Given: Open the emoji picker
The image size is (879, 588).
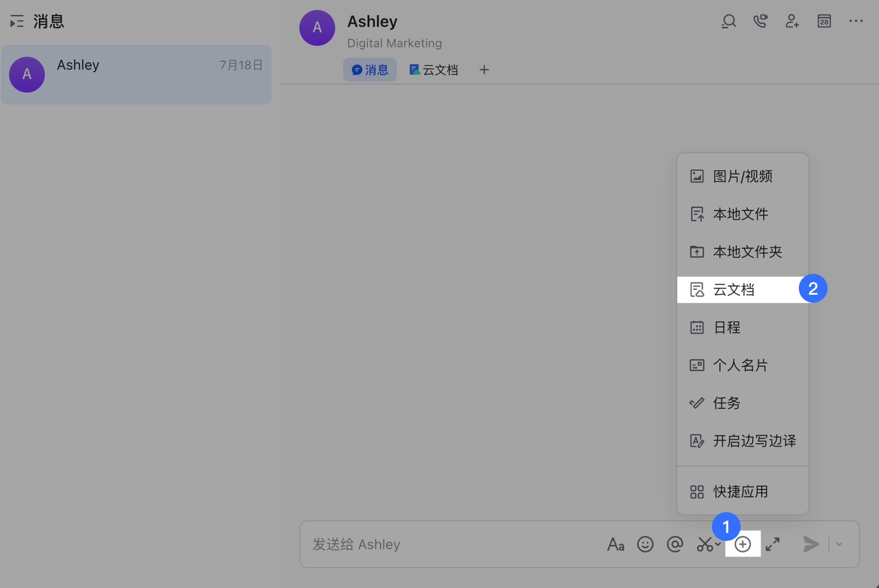Looking at the screenshot, I should tap(645, 544).
